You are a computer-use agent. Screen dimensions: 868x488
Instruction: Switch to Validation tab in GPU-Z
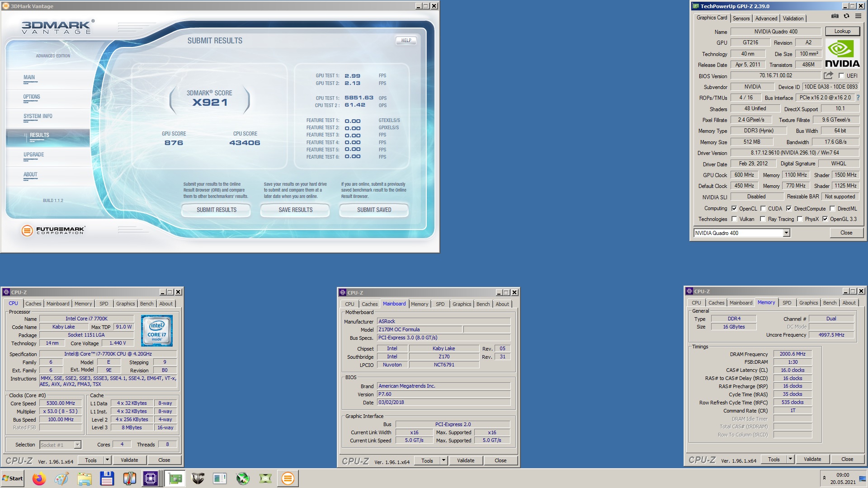[x=793, y=19]
